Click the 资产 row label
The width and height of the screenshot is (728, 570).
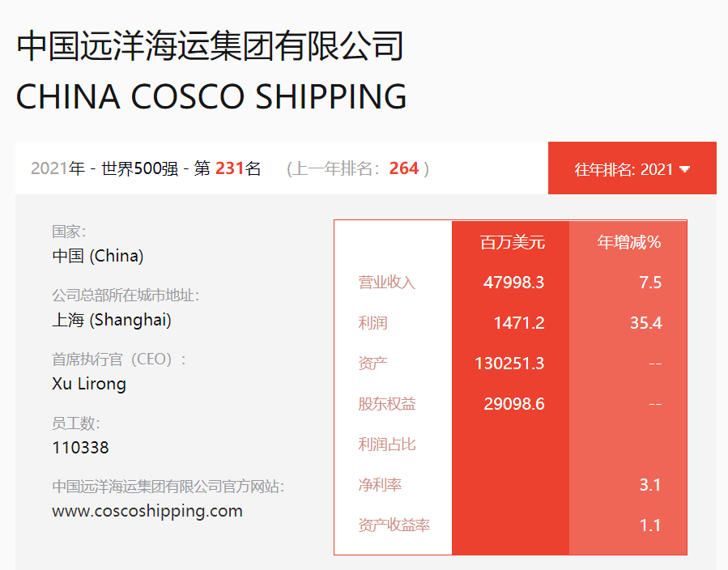[373, 363]
